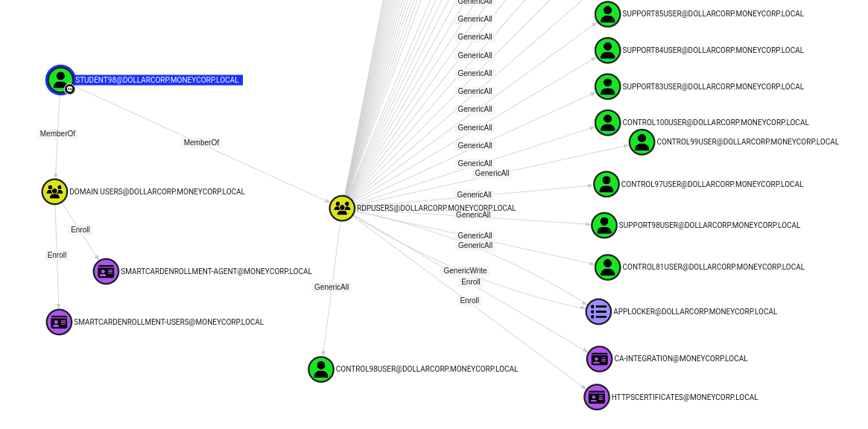Screen dimensions: 868x429
Task: Select the HTTPSCertificates template node icon
Action: [597, 398]
